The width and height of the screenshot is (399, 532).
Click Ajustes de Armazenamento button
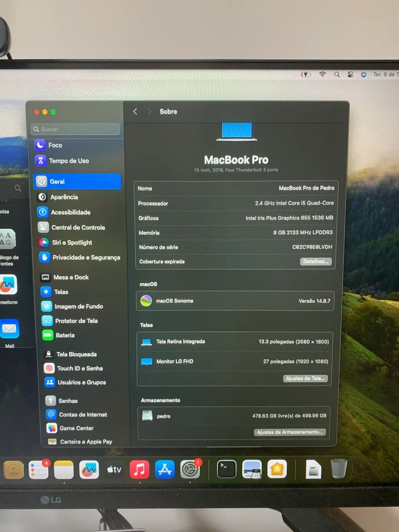[290, 432]
